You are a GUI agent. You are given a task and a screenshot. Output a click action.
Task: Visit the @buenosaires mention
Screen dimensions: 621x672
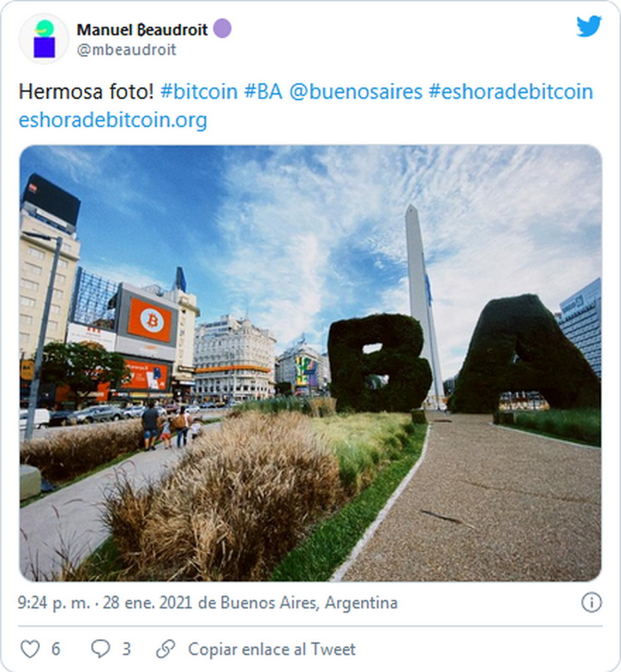[x=356, y=92]
